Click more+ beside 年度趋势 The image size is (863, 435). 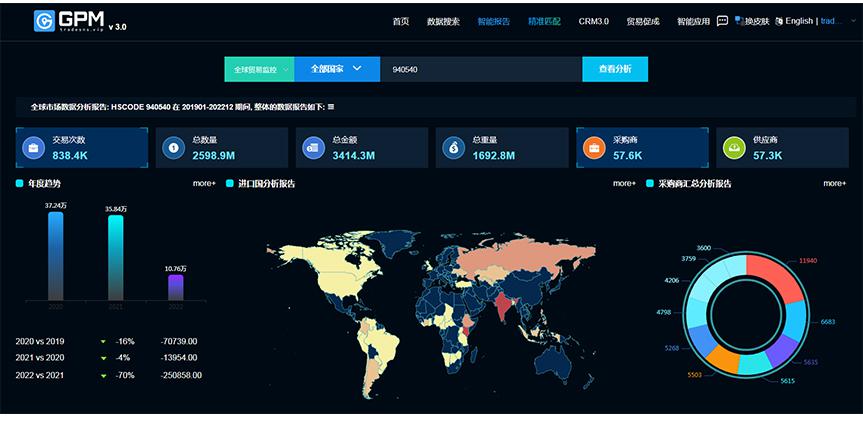click(204, 184)
